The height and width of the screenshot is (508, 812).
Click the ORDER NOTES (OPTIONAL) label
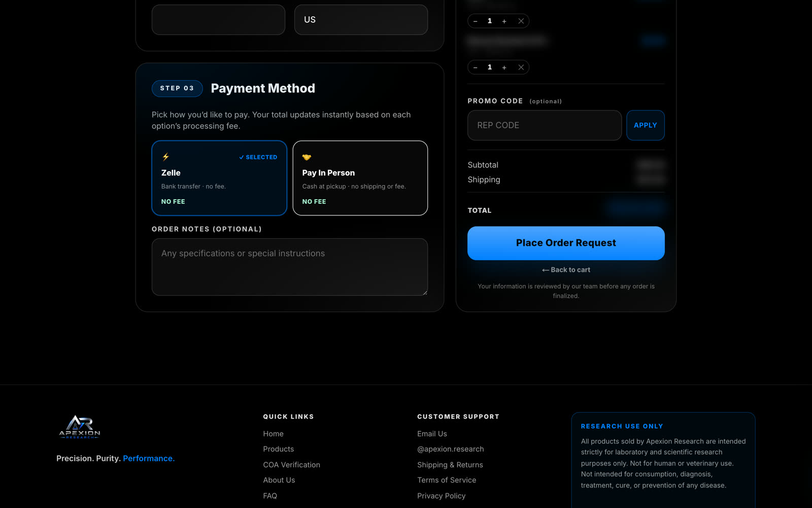(x=207, y=229)
